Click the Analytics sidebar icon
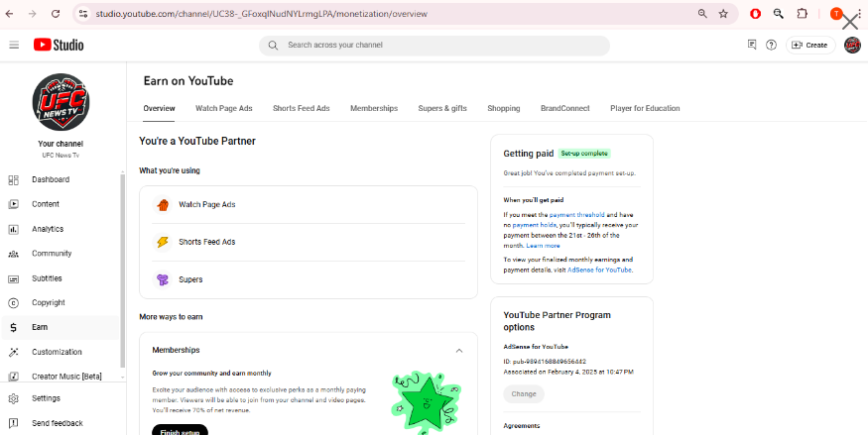Image resolution: width=868 pixels, height=435 pixels. (x=13, y=229)
